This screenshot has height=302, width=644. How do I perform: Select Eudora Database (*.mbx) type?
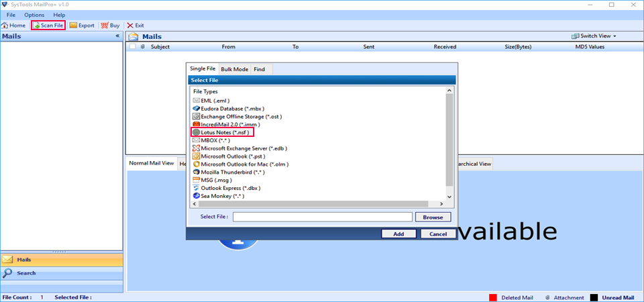[229, 109]
